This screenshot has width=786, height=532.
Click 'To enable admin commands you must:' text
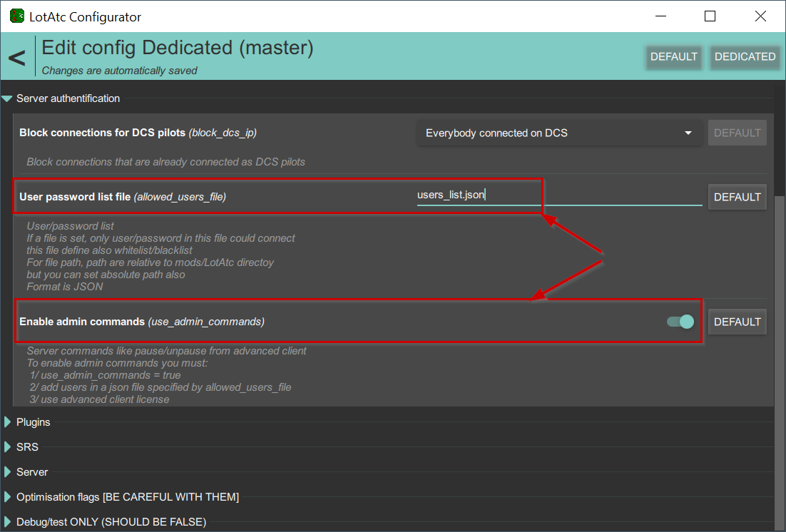click(117, 363)
